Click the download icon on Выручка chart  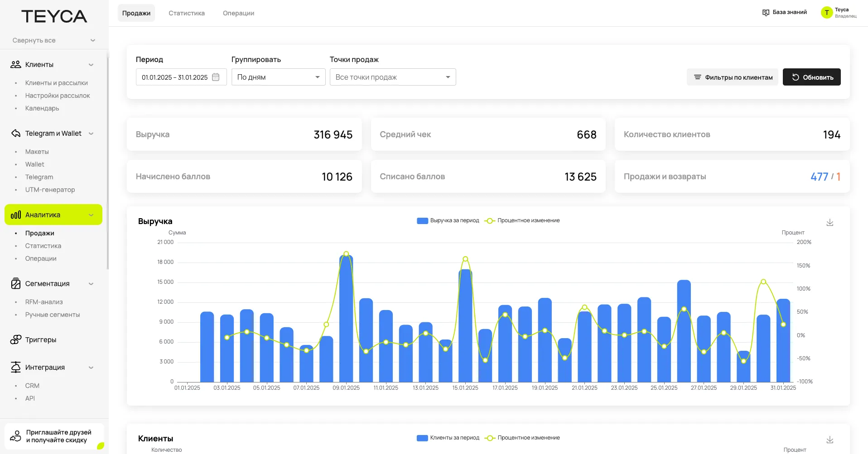click(829, 222)
